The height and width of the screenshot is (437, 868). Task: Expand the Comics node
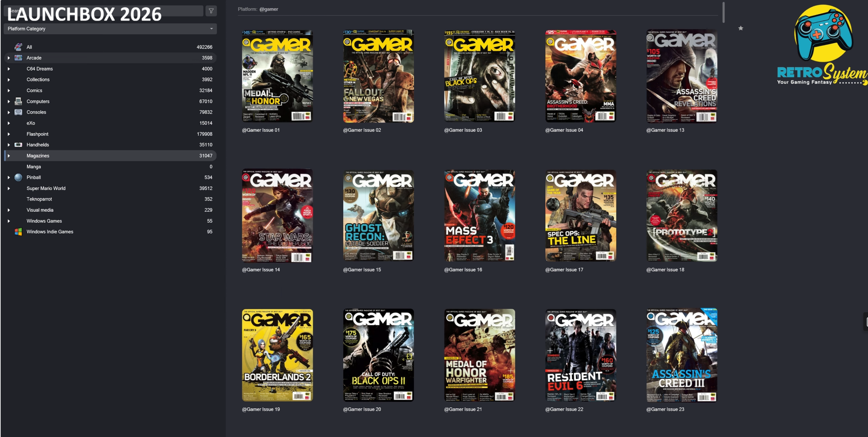[x=9, y=90]
